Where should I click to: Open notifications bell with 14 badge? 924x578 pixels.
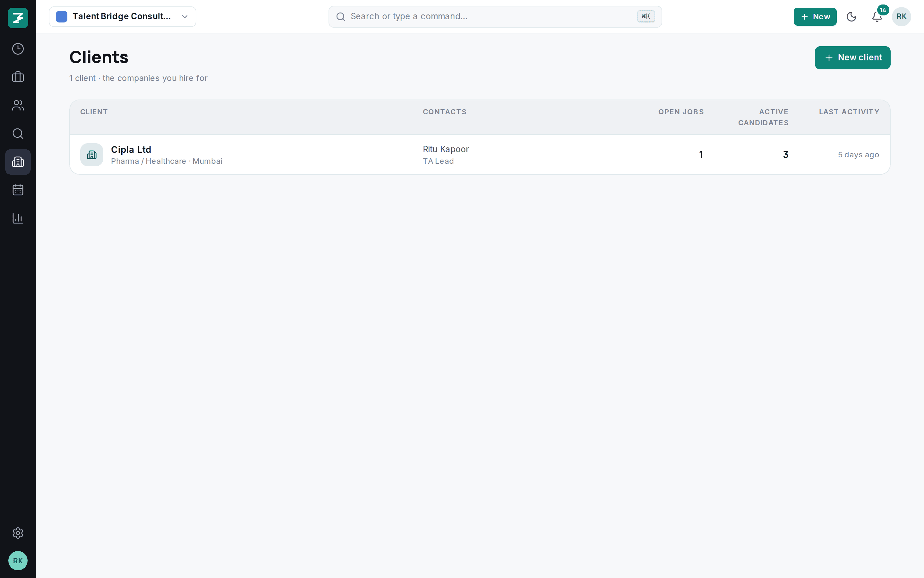tap(877, 16)
